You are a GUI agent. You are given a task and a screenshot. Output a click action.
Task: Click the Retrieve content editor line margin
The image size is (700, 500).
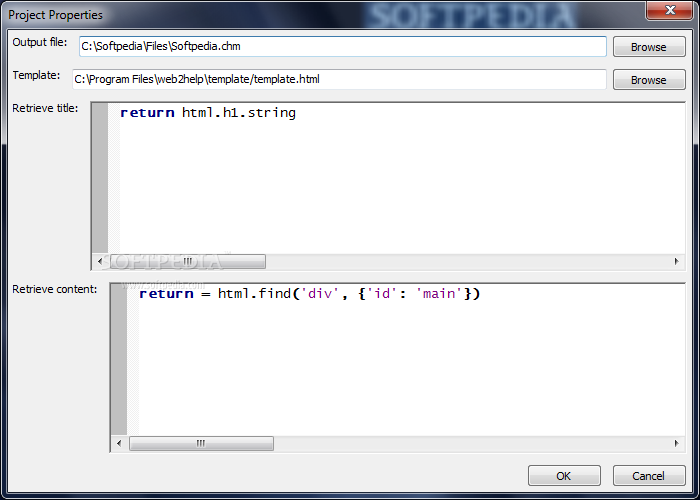tap(119, 360)
